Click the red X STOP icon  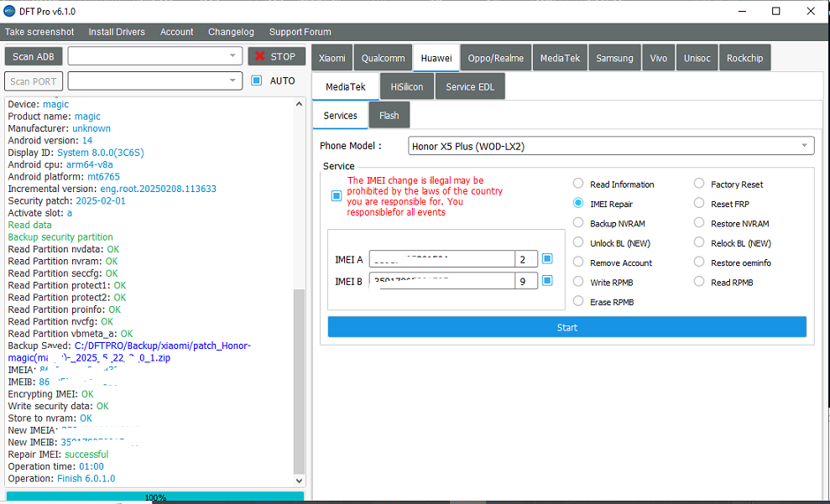259,56
